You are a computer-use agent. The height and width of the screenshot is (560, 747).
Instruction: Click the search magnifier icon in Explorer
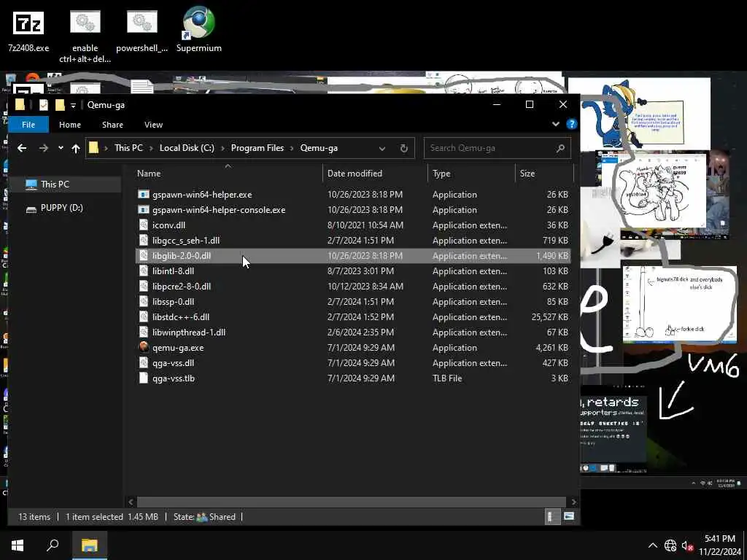pyautogui.click(x=560, y=149)
